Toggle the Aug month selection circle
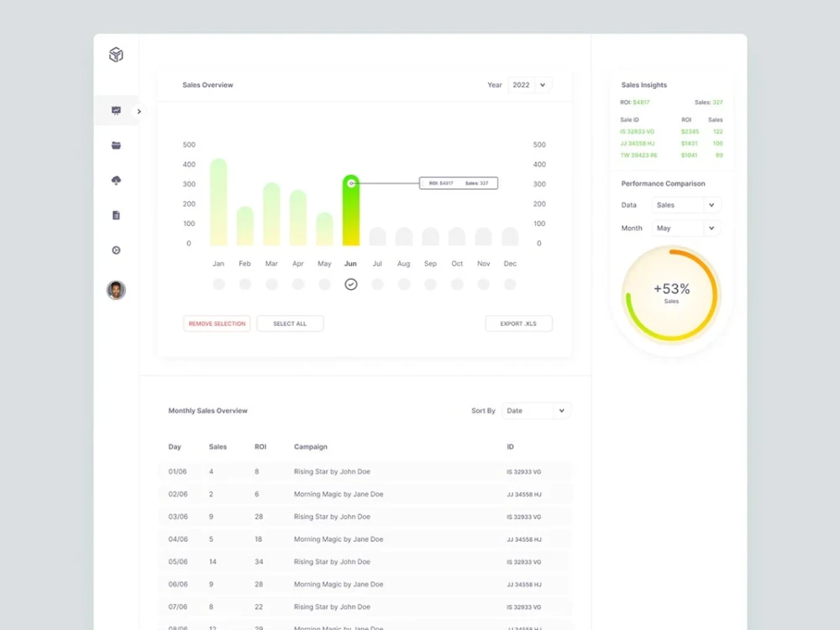The width and height of the screenshot is (840, 630). [404, 284]
